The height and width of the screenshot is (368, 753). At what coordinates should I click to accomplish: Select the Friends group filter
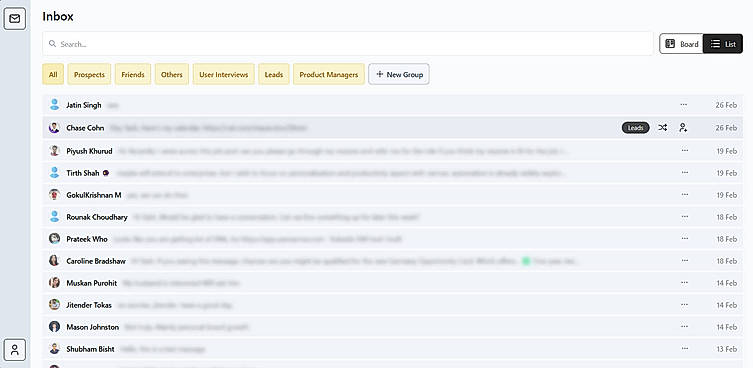tap(133, 74)
